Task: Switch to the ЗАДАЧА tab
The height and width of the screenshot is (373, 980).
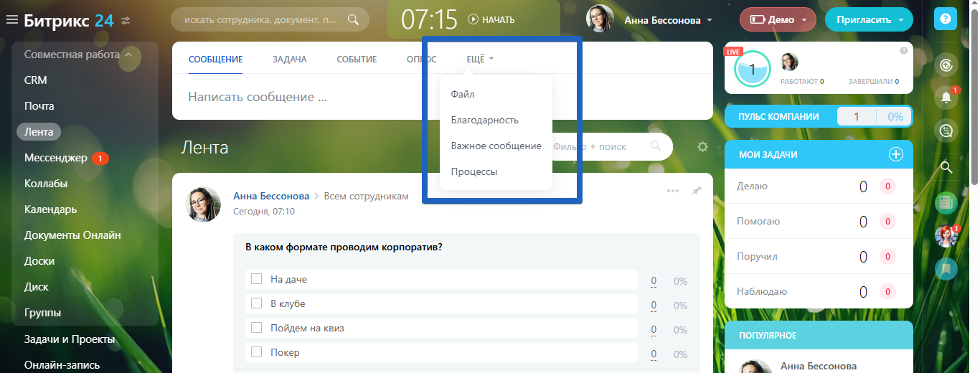Action: 290,60
